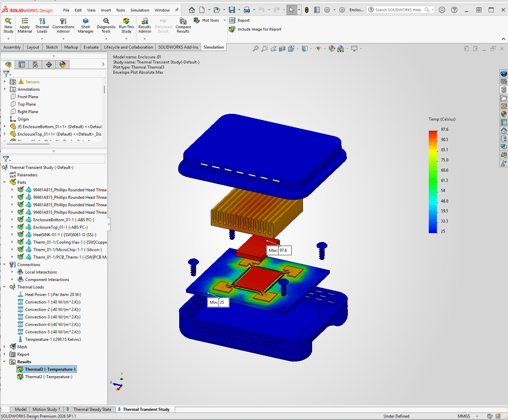508x420 pixels.
Task: Click the Rebuild traffic light icon
Action: point(307,10)
